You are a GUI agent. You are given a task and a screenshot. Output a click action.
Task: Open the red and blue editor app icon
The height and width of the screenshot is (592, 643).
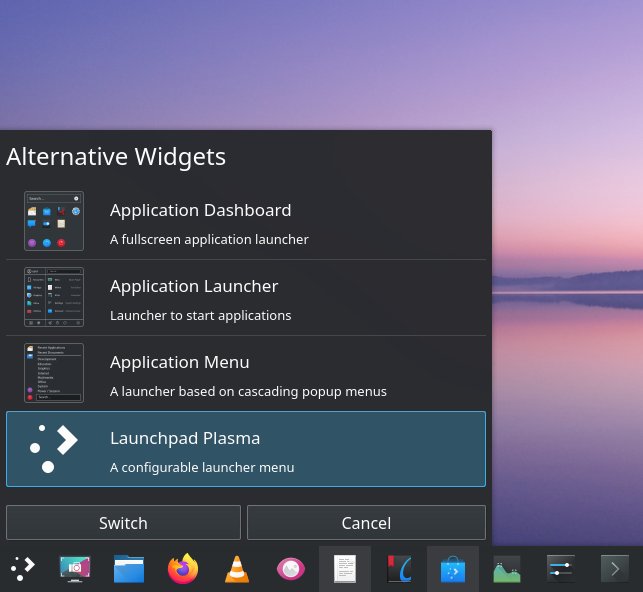coord(399,569)
